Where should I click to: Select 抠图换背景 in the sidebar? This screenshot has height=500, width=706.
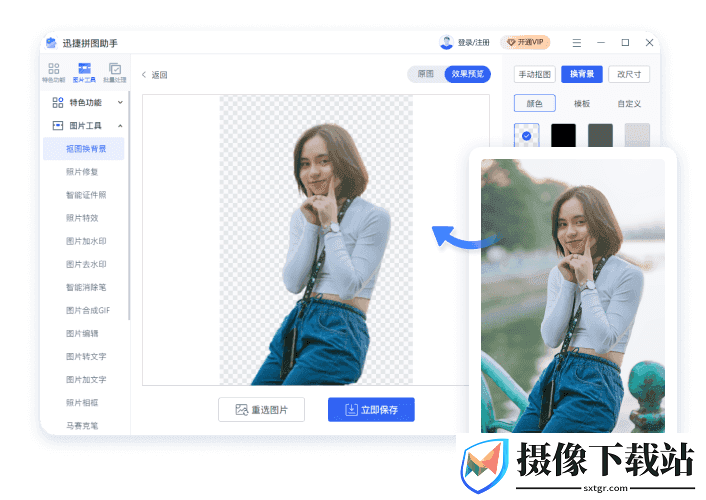tap(84, 149)
